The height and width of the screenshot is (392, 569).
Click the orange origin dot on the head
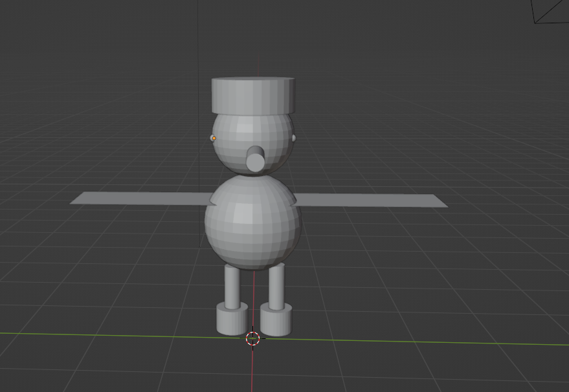[214, 138]
